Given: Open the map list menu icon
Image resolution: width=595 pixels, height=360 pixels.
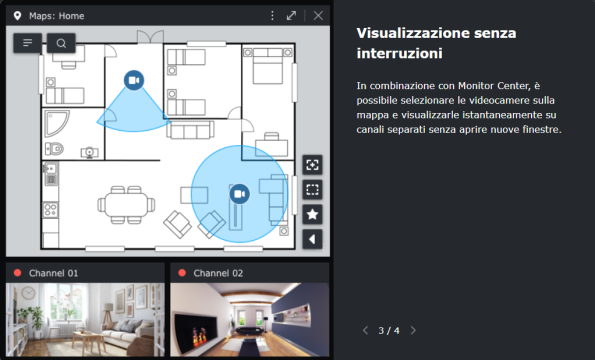Looking at the screenshot, I should [x=28, y=43].
